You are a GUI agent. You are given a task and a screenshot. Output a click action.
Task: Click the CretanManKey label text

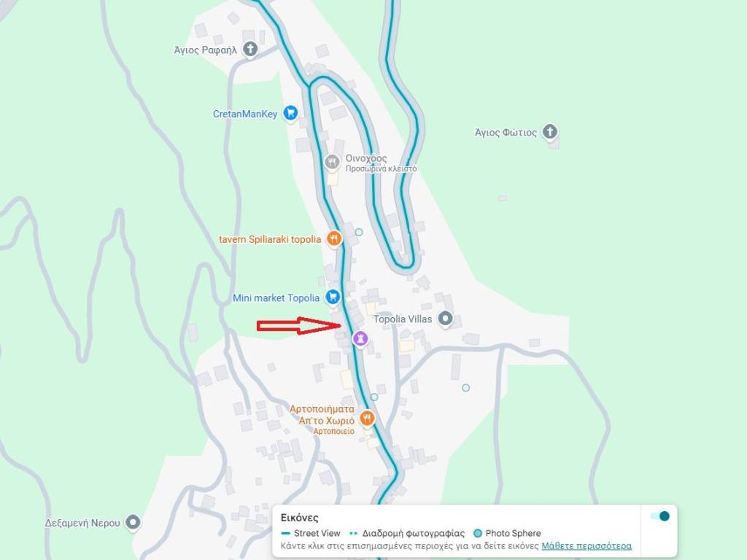[x=245, y=114]
